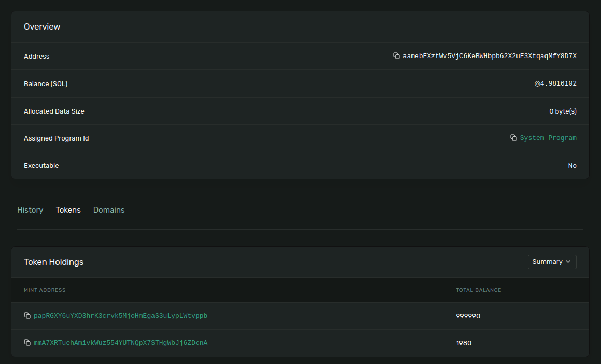Click the Allocated Data Size 0 byte(s) value
This screenshot has height=364, width=601.
coord(563,111)
